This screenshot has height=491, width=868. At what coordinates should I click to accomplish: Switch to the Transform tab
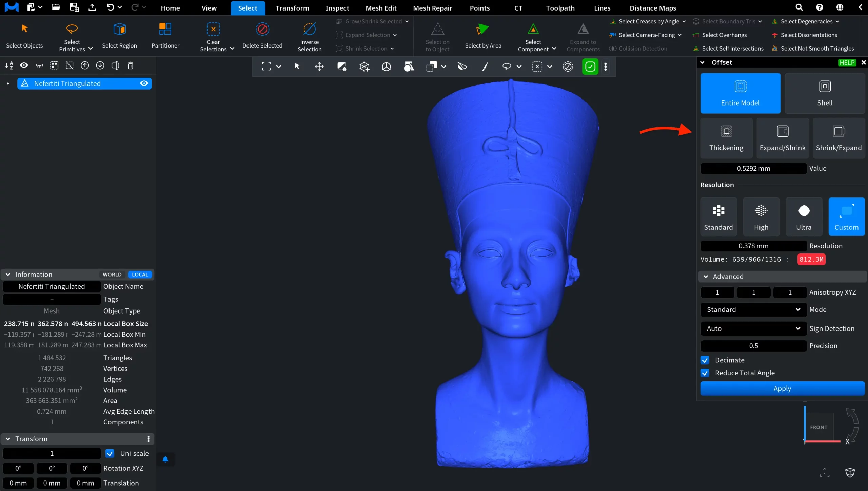pyautogui.click(x=292, y=8)
